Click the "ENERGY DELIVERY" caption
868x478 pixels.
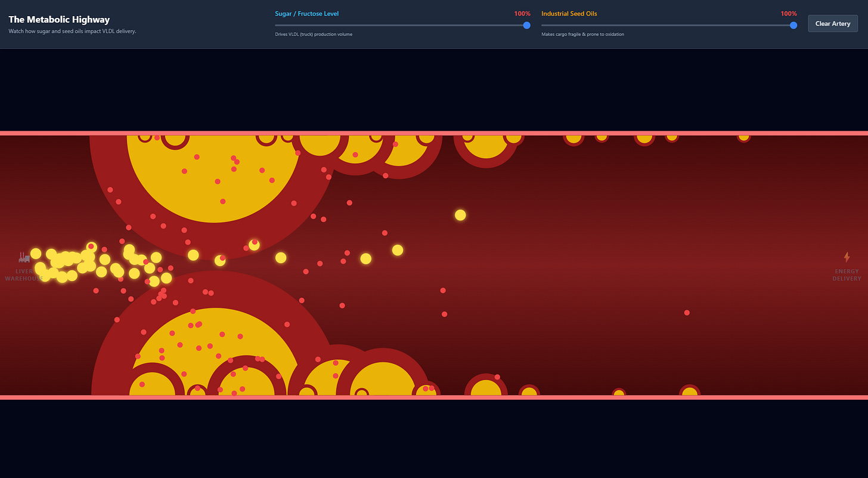point(847,275)
